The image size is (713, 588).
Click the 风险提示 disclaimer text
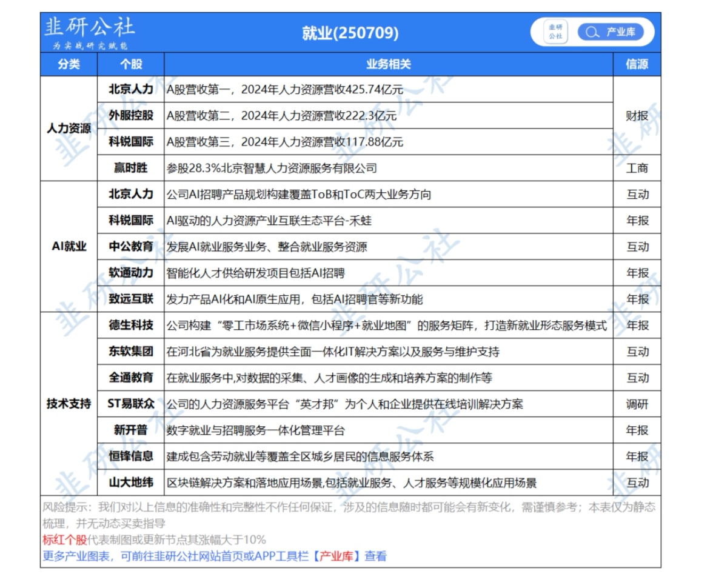tap(349, 515)
